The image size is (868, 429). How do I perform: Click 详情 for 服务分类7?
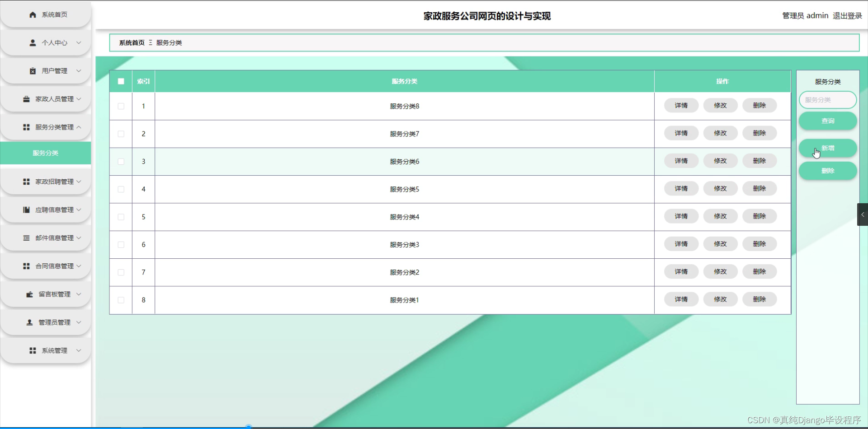tap(681, 133)
